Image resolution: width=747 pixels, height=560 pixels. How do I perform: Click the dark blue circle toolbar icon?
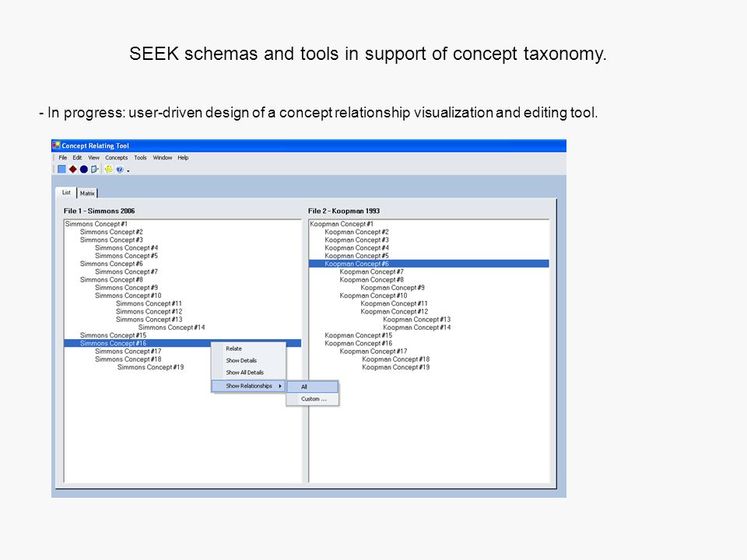coord(84,169)
